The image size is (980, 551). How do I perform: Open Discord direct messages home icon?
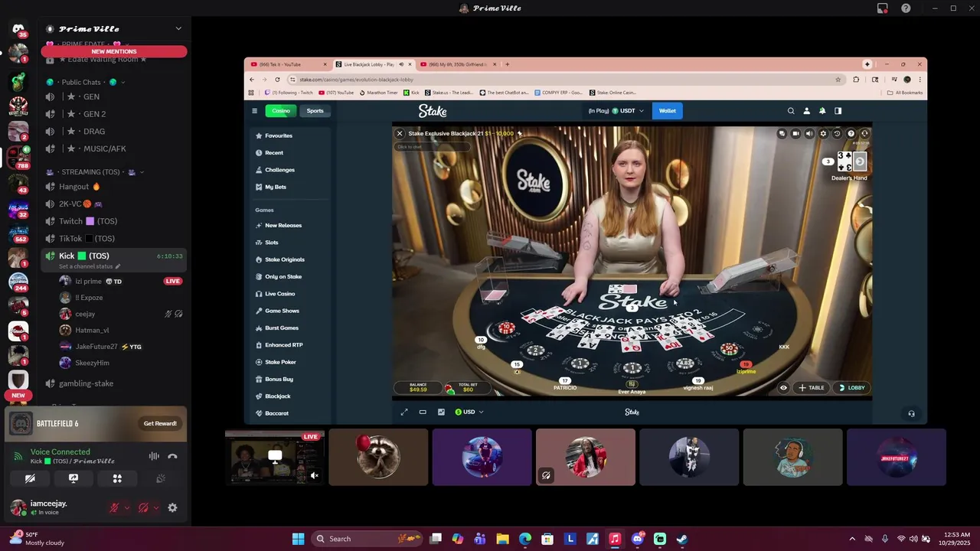[18, 29]
